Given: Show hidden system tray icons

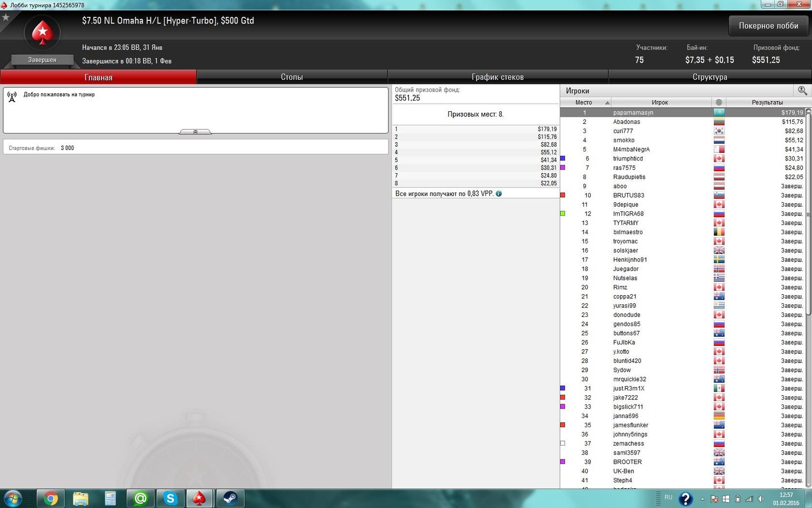Looking at the screenshot, I should click(x=702, y=499).
